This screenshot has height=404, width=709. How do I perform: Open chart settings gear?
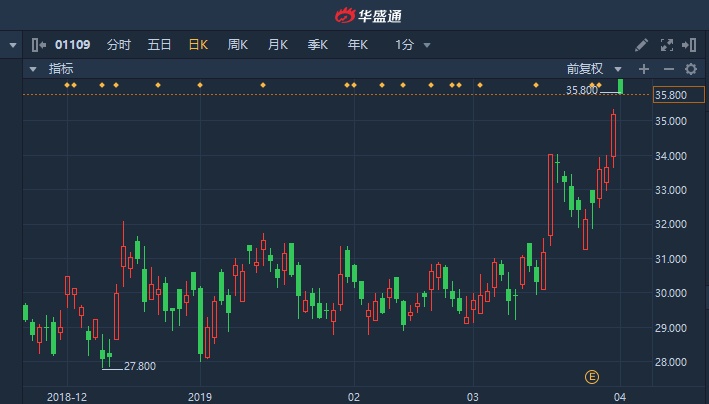click(691, 69)
